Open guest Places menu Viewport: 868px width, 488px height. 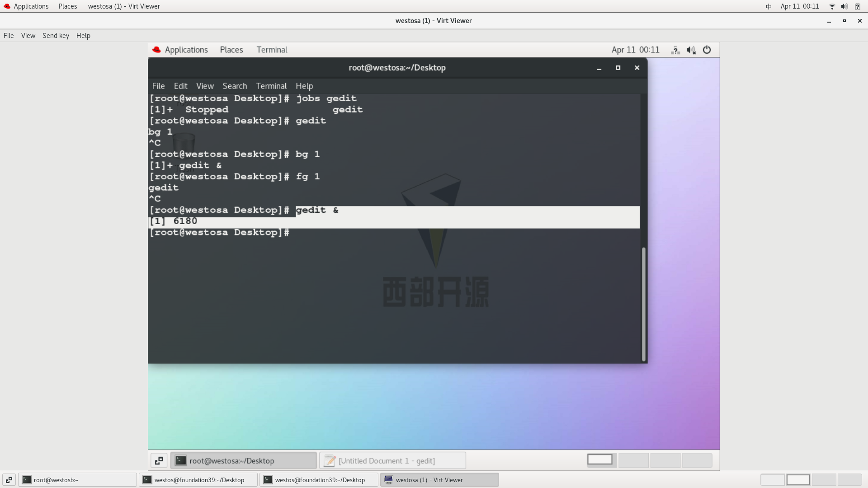(x=231, y=50)
